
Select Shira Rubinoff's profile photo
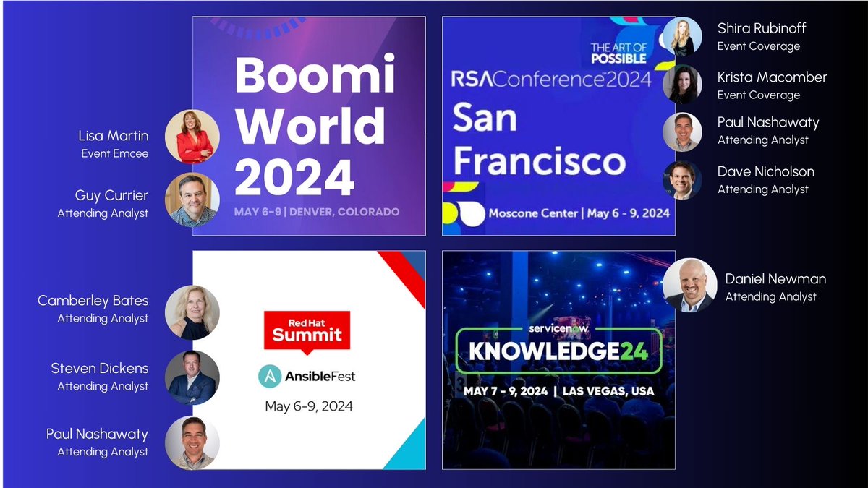coord(682,36)
